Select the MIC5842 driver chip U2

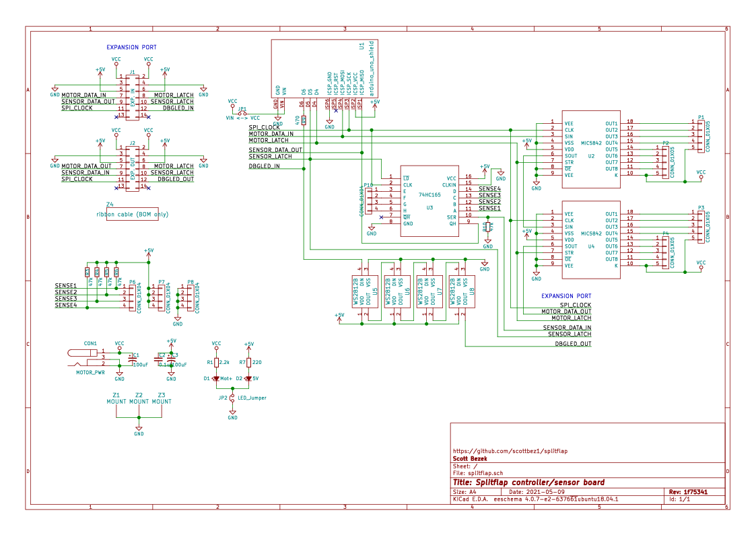591,149
